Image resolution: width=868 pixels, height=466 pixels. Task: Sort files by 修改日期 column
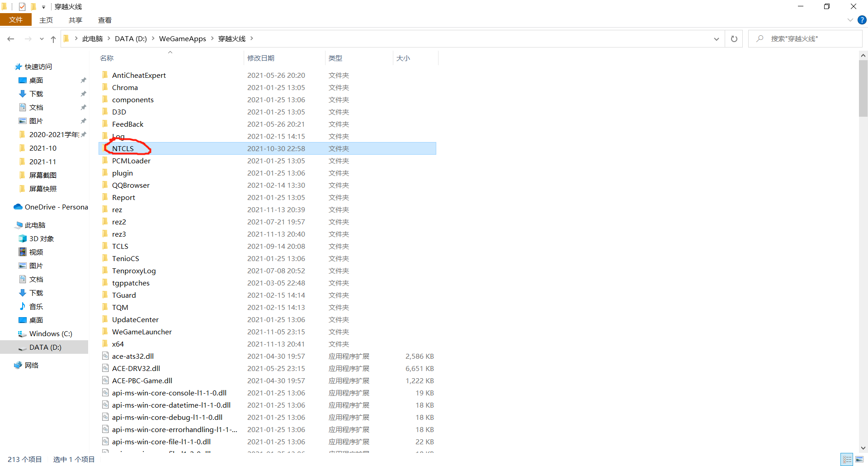[261, 58]
